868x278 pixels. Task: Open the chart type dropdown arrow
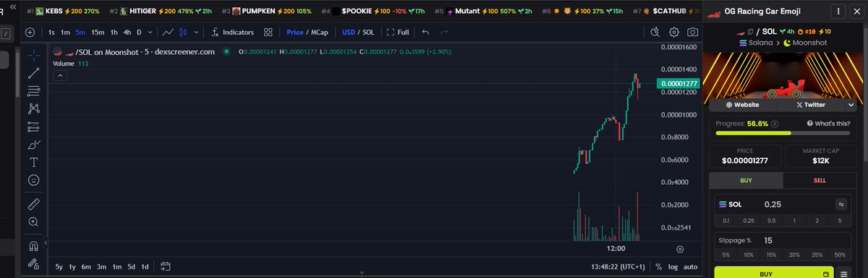[x=195, y=32]
